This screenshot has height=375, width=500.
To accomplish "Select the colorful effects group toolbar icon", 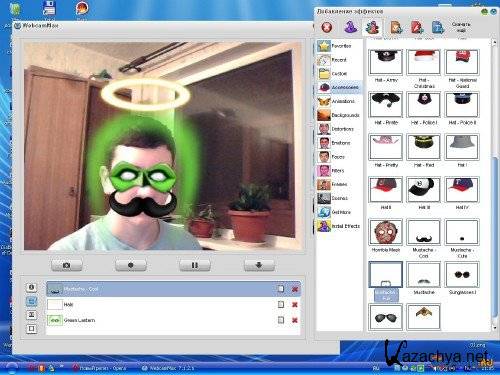I will pos(372,27).
